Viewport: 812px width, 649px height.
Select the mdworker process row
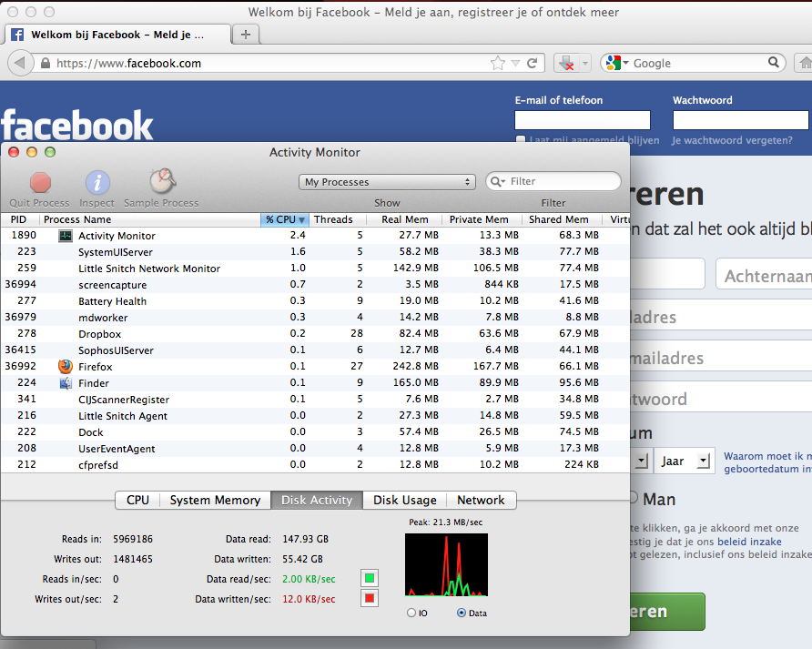315,318
